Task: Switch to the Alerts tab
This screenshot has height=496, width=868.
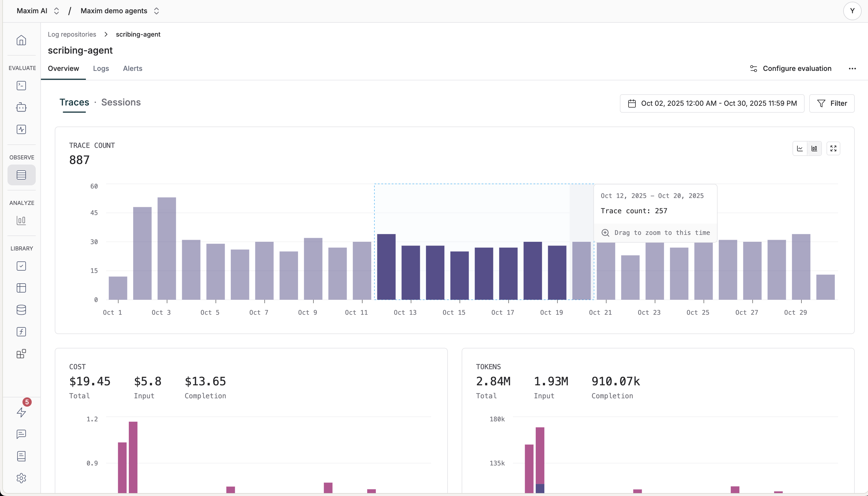Action: [x=133, y=69]
